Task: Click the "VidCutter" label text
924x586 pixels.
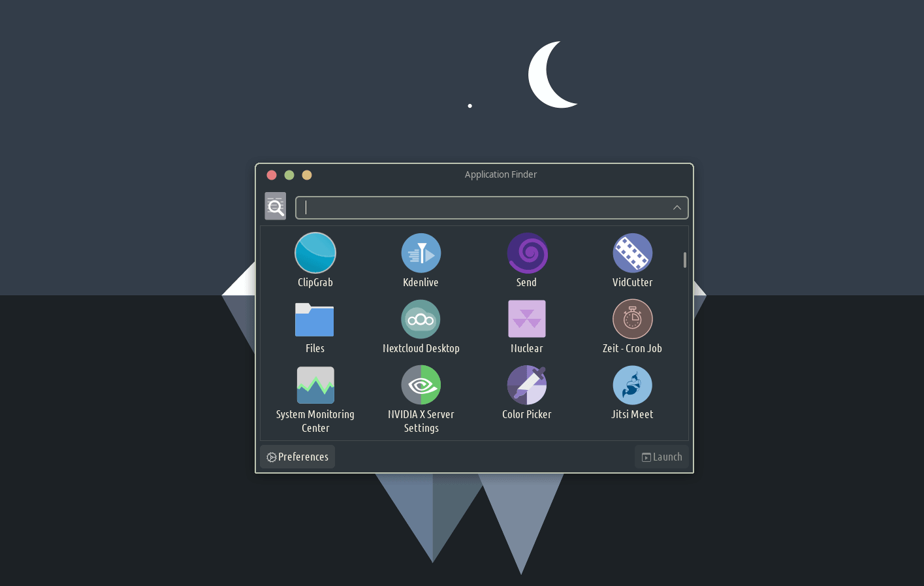Action: (x=632, y=282)
